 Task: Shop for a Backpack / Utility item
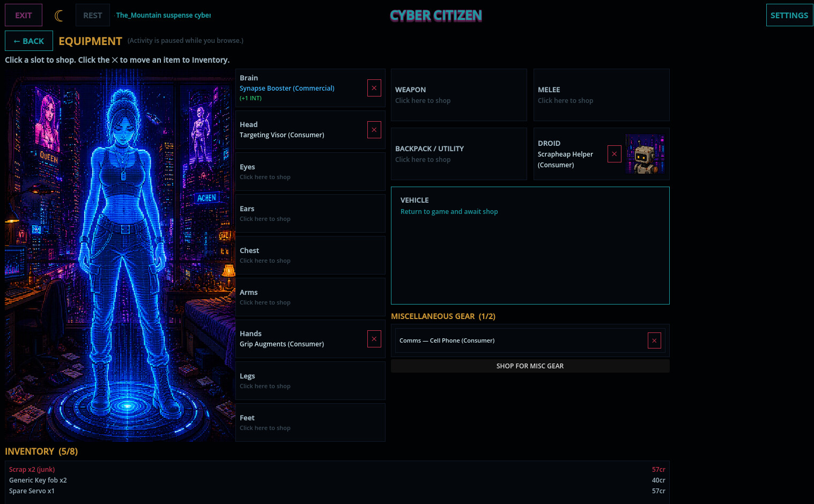coord(459,154)
